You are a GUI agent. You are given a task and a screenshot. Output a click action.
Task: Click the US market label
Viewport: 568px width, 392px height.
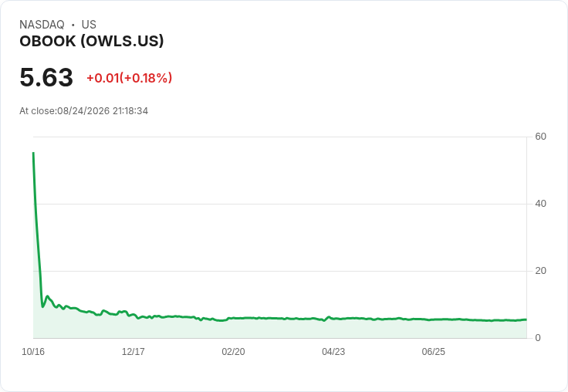(89, 25)
